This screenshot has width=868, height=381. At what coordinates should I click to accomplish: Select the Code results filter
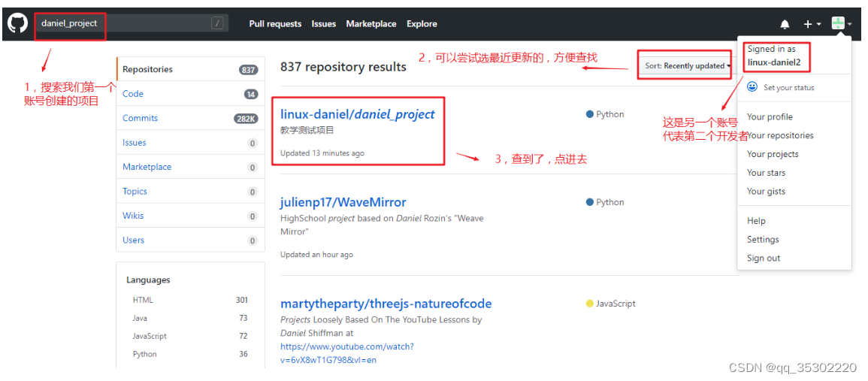point(190,94)
